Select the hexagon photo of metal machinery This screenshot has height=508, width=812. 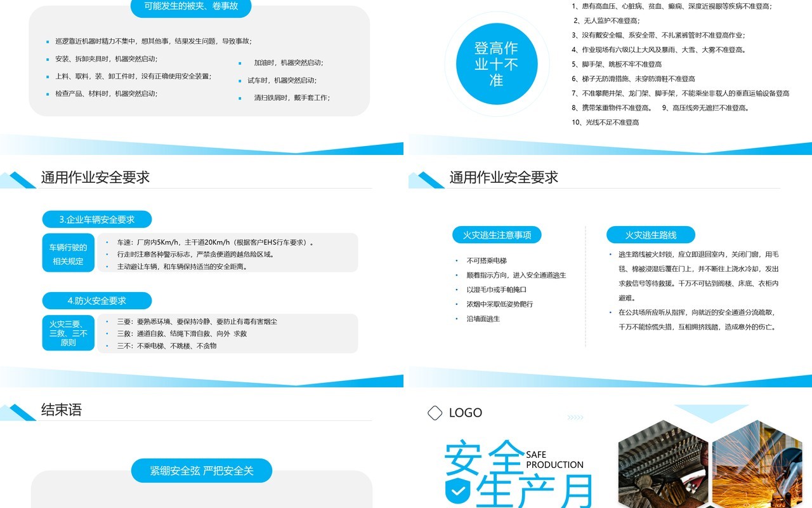(664, 464)
